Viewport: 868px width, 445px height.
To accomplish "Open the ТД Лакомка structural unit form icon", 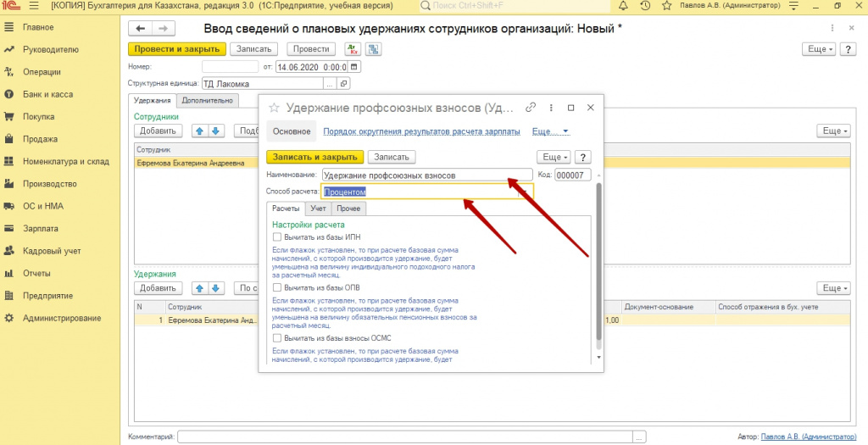I will click(x=344, y=84).
